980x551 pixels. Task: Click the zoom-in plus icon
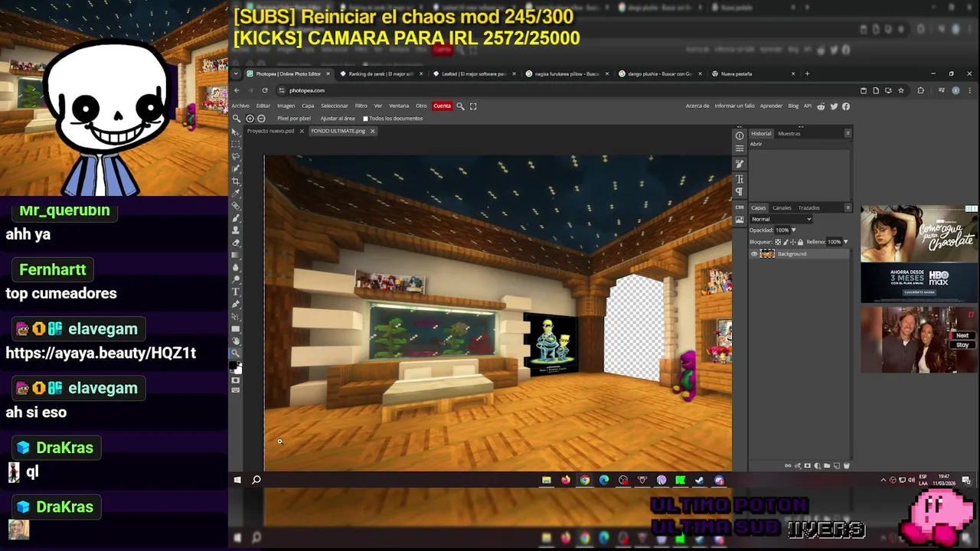coord(250,119)
